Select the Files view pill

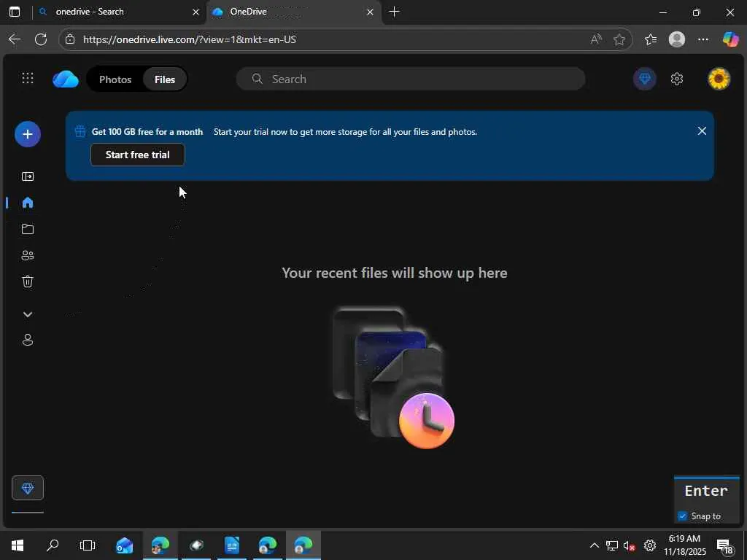pos(165,79)
